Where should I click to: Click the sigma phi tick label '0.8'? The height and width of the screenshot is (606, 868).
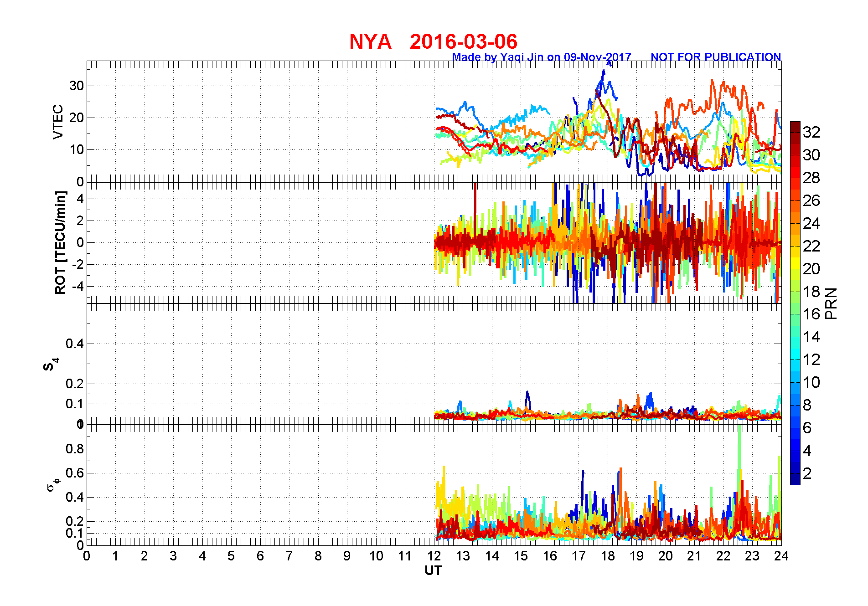(75, 449)
